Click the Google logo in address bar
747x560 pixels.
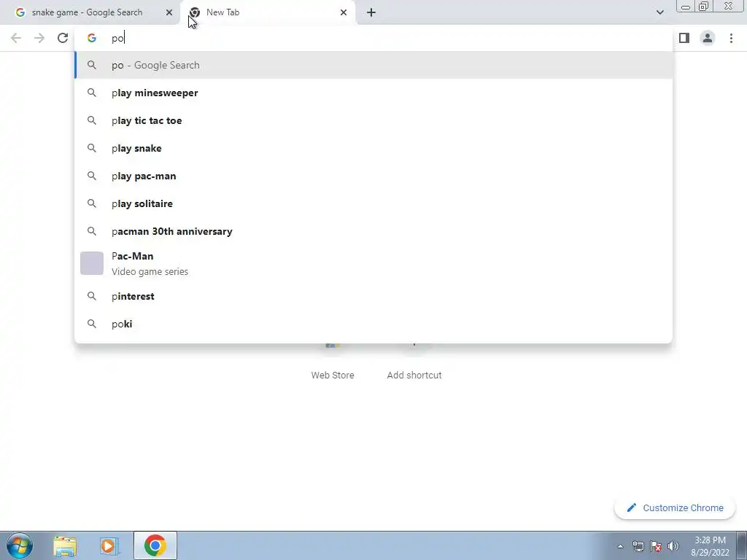click(x=91, y=38)
